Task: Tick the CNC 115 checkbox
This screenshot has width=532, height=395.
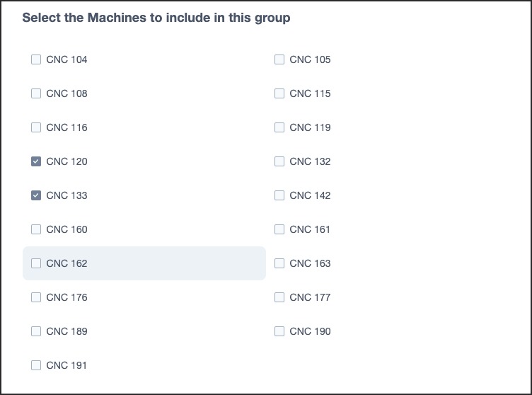Action: [279, 93]
